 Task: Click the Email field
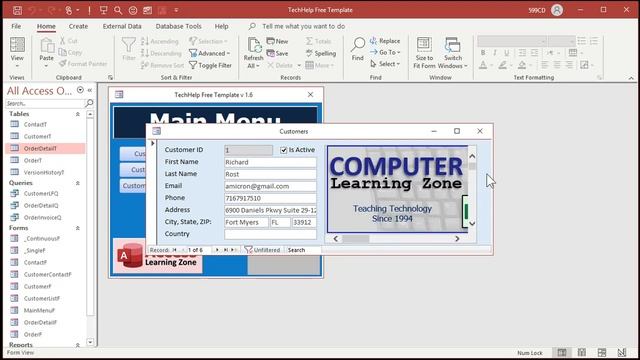point(270,186)
